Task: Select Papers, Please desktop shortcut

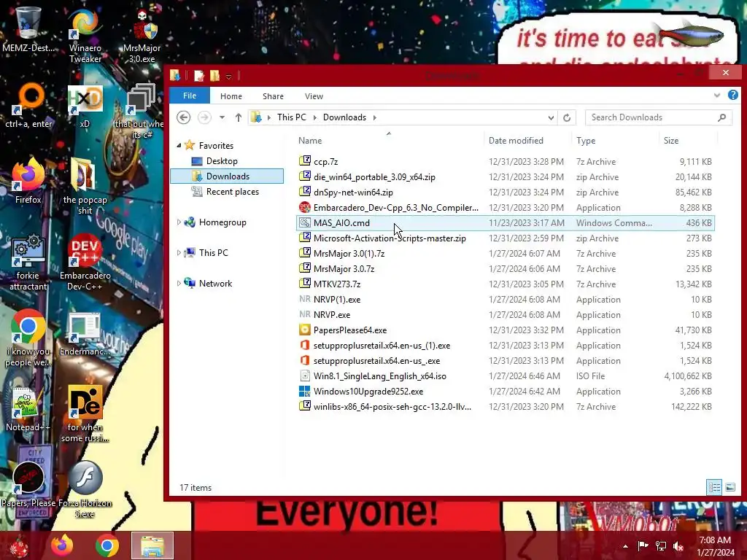Action: click(28, 485)
